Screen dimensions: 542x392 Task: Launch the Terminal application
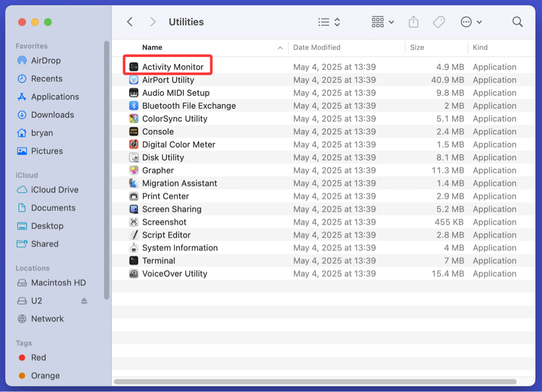(159, 260)
